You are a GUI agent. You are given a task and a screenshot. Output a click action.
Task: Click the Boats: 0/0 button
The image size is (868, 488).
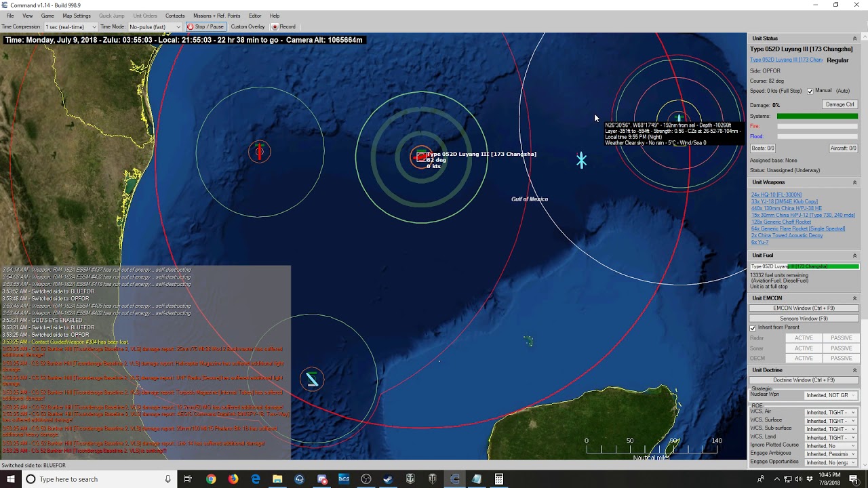tap(763, 148)
